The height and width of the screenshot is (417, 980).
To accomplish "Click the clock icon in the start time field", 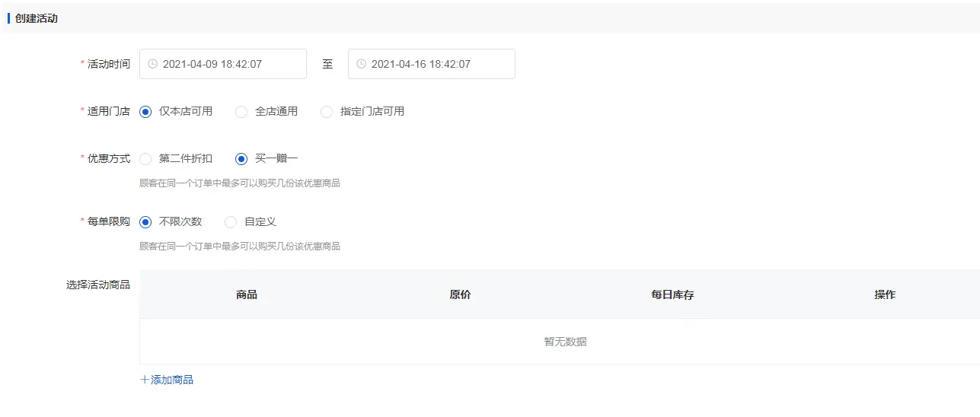I will coord(152,64).
